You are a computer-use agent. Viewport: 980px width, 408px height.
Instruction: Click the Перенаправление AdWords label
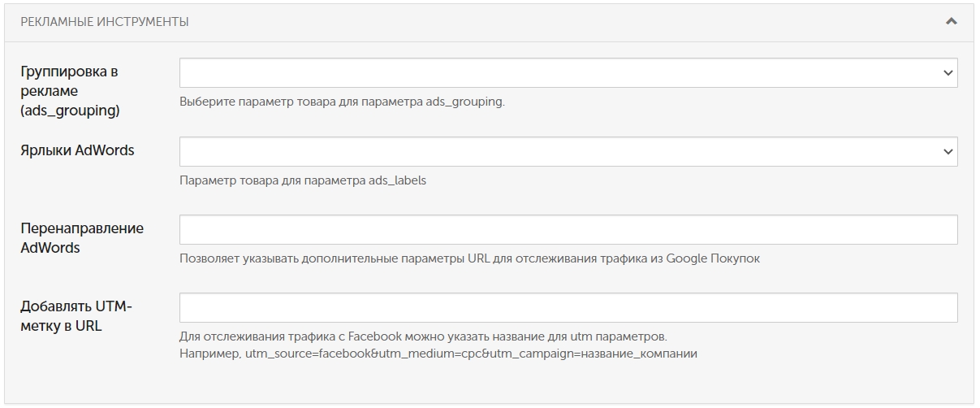click(x=82, y=238)
